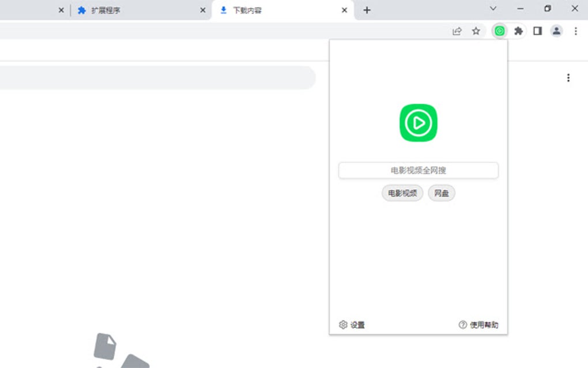
Task: Close the 下载内容 tab
Action: point(344,10)
